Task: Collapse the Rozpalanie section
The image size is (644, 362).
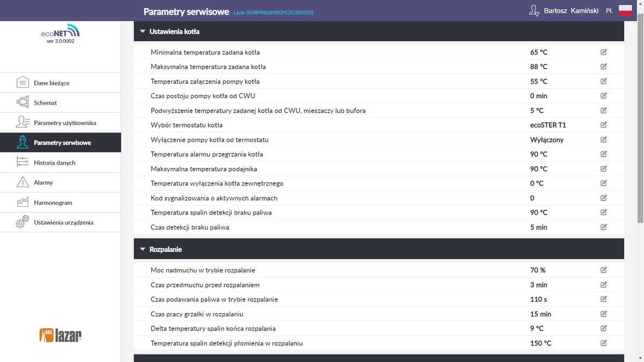Action: tap(143, 249)
